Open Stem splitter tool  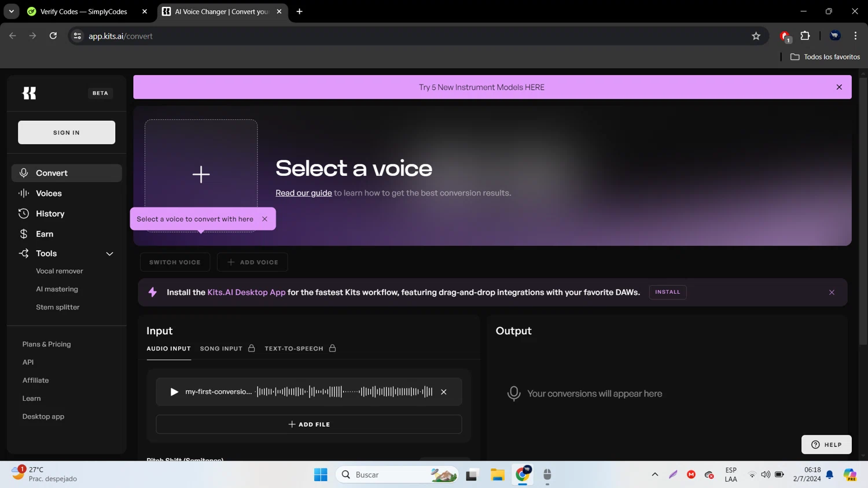point(58,307)
